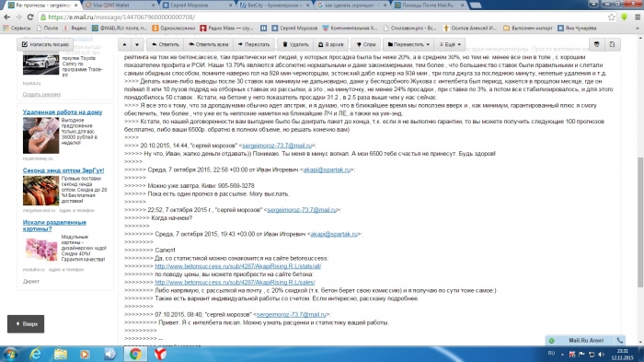Open Yandex browser from the taskbar
Screen dimensions: 644x362
coord(160,354)
